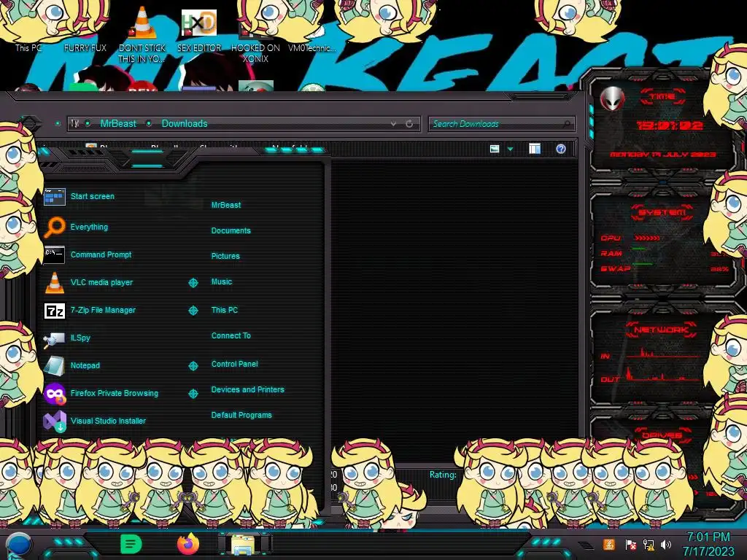
Task: Click MrBeast in the address bar breadcrumb
Action: pyautogui.click(x=118, y=124)
